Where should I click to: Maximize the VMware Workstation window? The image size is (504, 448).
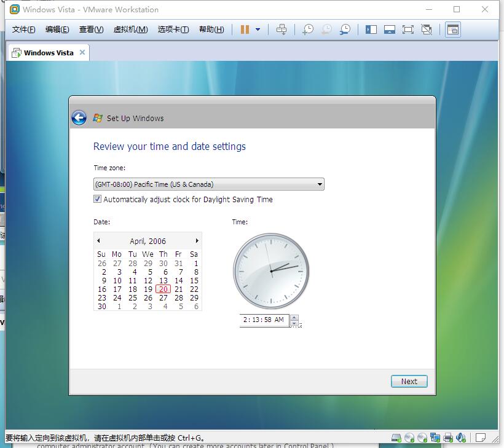coord(457,10)
